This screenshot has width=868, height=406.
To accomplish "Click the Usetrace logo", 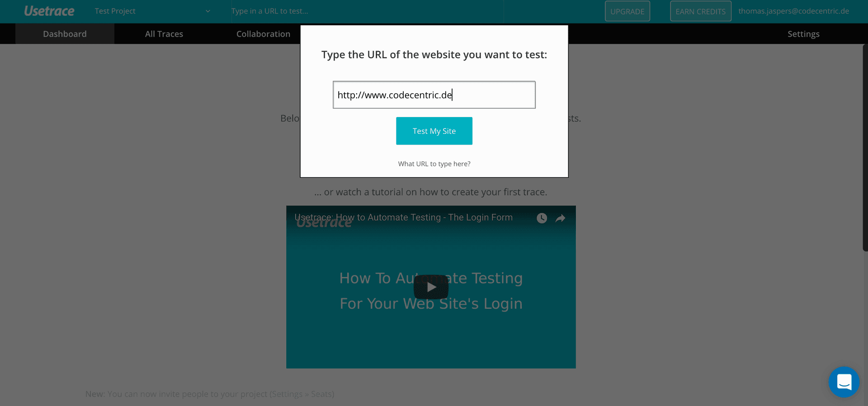I will click(x=49, y=11).
